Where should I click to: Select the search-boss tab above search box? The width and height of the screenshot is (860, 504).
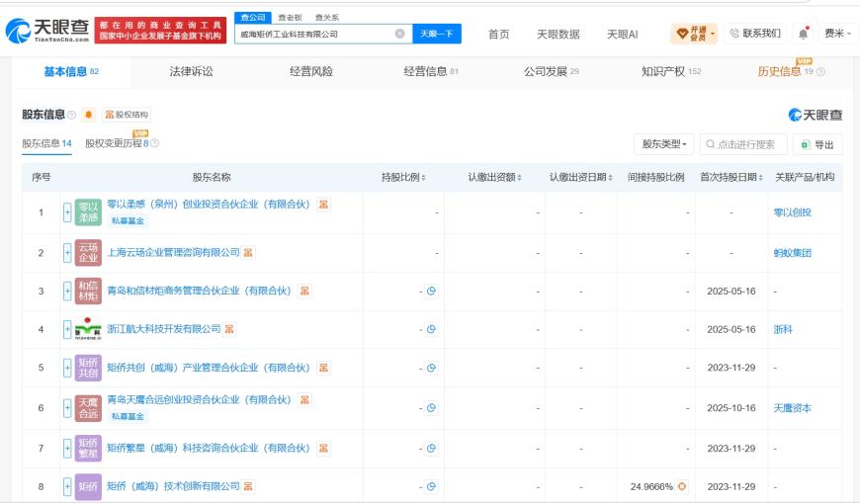(x=290, y=18)
